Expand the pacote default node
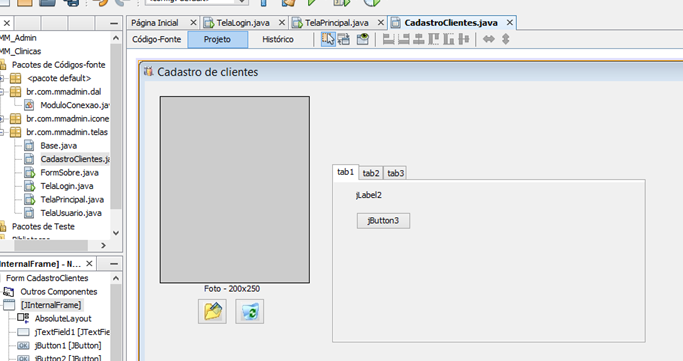This screenshot has height=361, width=683. click(1, 78)
